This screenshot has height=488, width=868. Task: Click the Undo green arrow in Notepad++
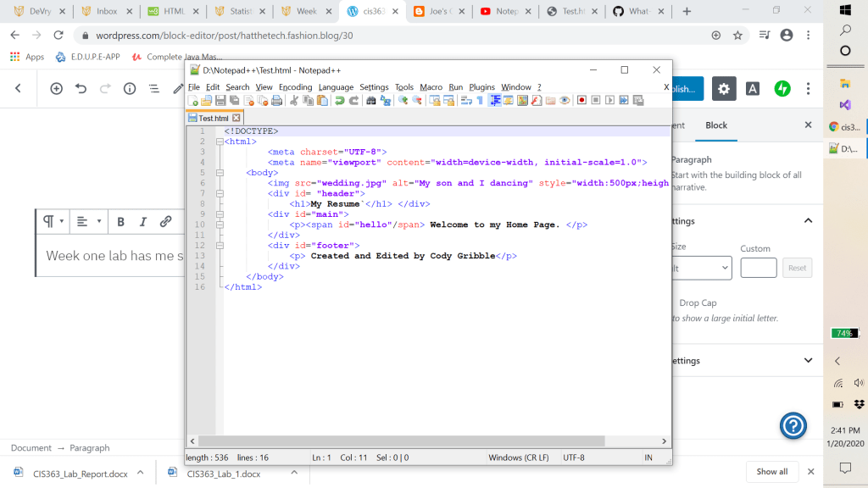[x=339, y=101]
